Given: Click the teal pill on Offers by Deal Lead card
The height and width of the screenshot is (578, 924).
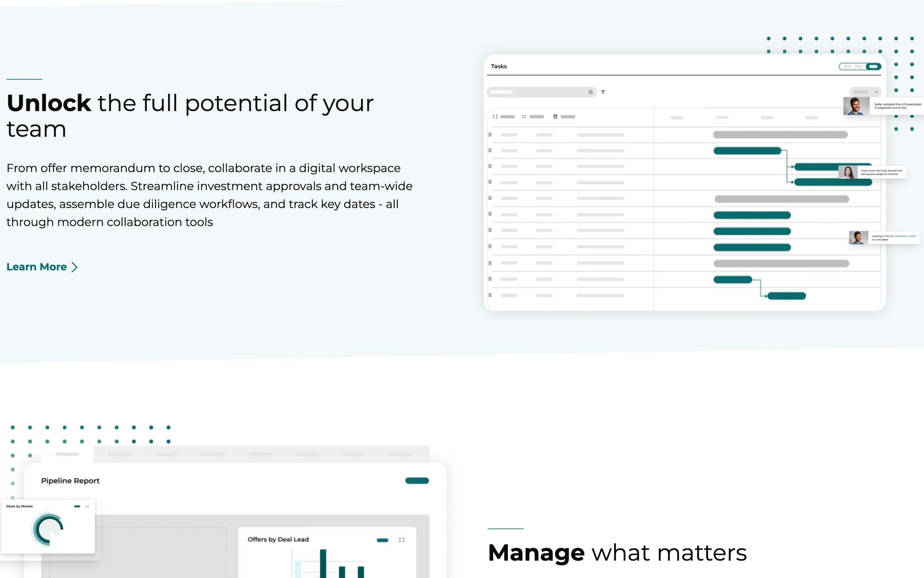Looking at the screenshot, I should [382, 540].
